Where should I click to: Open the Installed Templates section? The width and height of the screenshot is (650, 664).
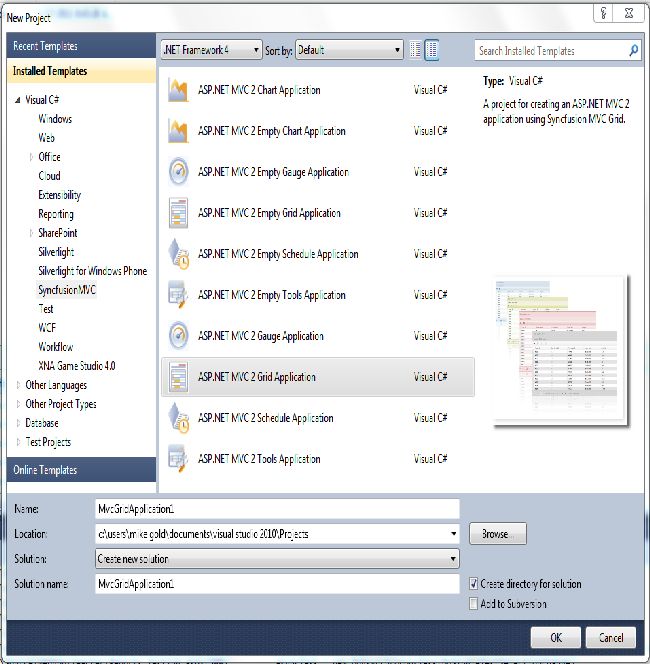[81, 71]
